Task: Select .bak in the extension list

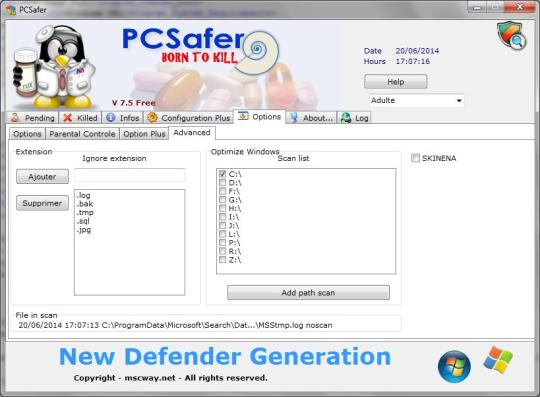Action: tap(85, 204)
